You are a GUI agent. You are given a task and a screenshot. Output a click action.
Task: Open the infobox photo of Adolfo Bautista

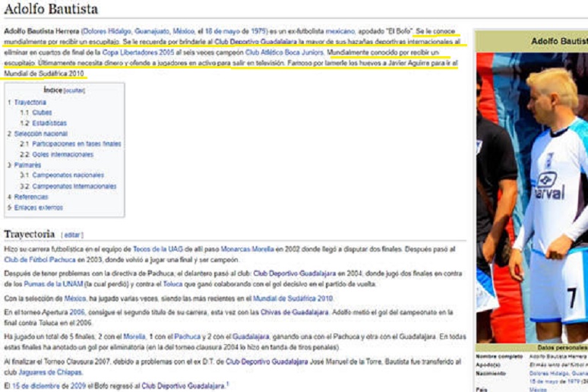coord(532,198)
